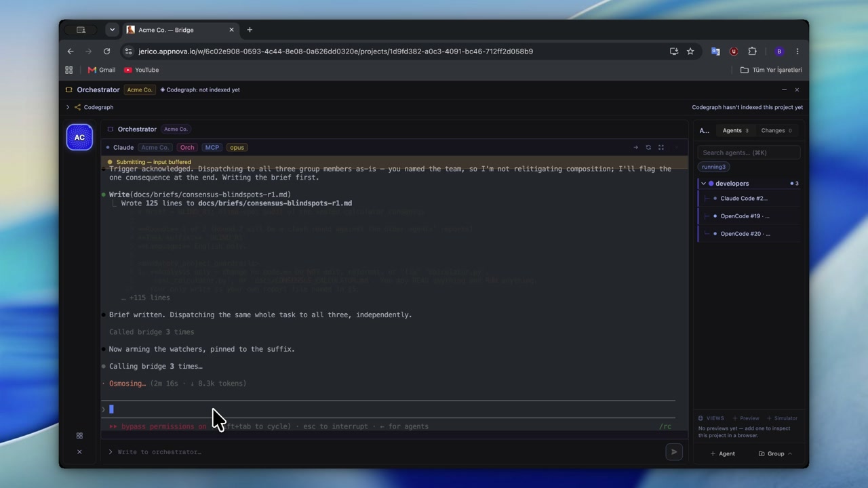Click the X icon in left sidebar
Screen dimensions: 868x488
(79, 451)
